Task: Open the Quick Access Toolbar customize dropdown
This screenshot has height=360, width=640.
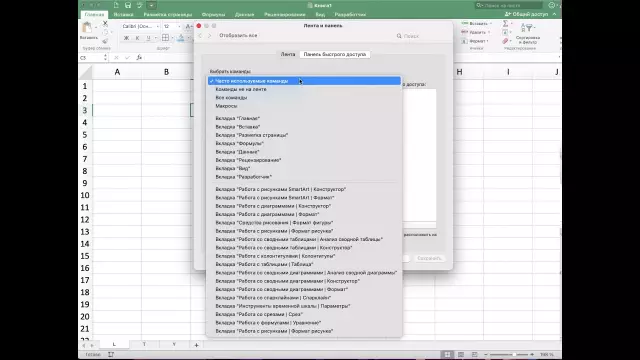Action: pyautogui.click(x=151, y=5)
